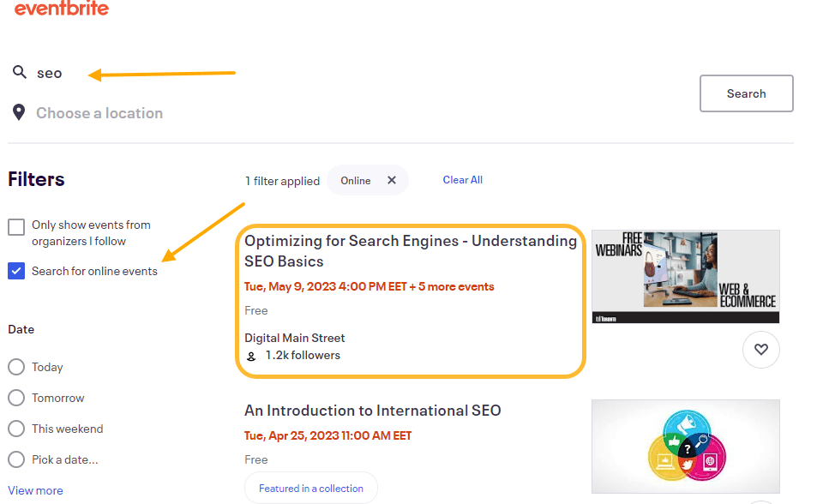Expand more date filters via View more

click(x=35, y=489)
